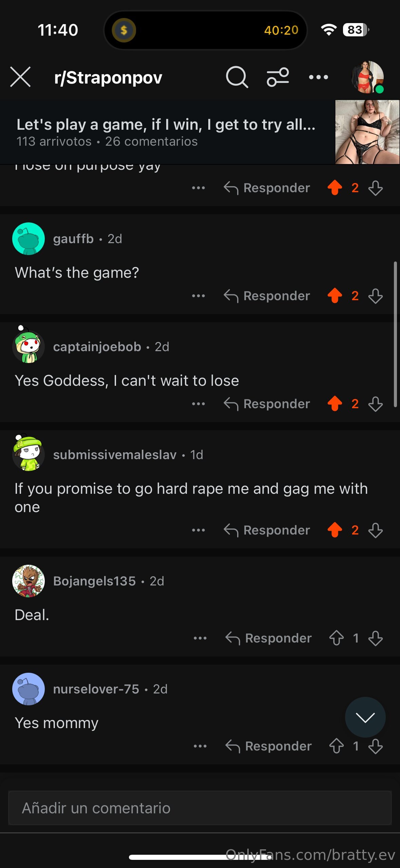This screenshot has width=400, height=868.
Task: Open the sort and filter options icon
Action: pyautogui.click(x=278, y=77)
